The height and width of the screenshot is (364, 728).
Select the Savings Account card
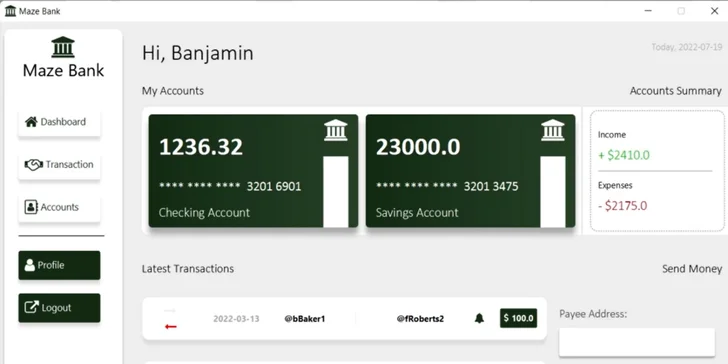pyautogui.click(x=470, y=171)
